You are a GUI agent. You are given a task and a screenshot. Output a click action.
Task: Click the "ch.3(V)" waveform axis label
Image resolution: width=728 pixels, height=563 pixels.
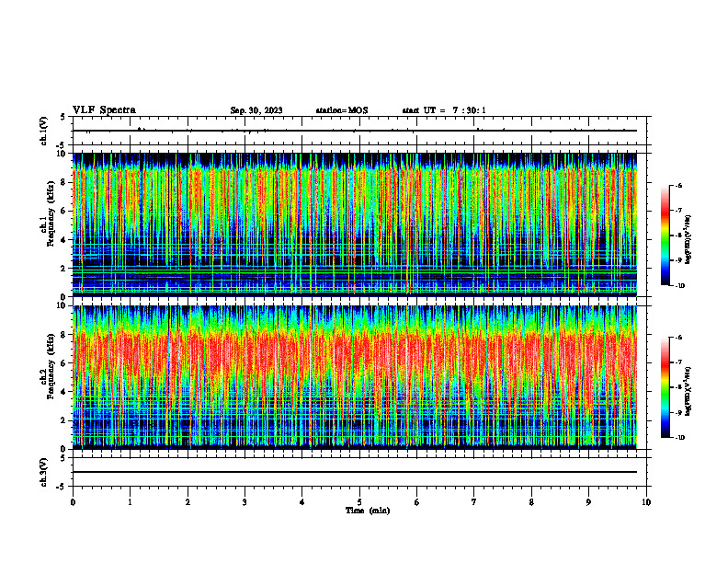tap(43, 472)
